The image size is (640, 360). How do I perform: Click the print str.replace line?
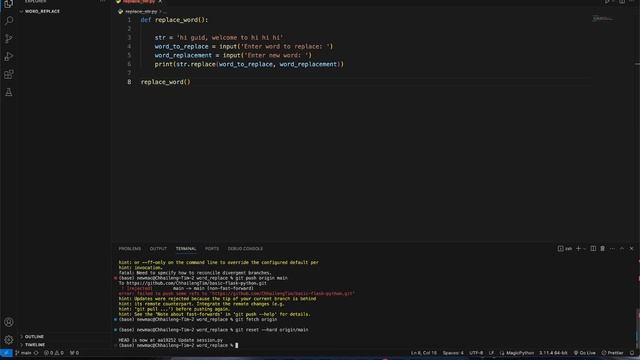249,64
